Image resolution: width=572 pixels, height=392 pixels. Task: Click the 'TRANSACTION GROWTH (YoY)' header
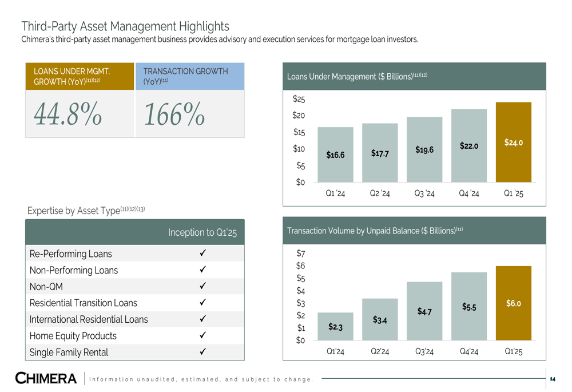pyautogui.click(x=190, y=76)
